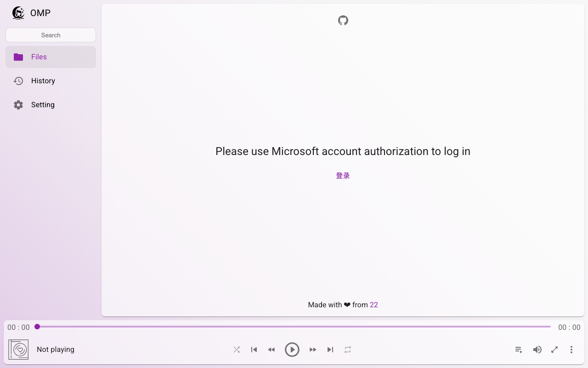Toggle shuffle playback

[x=237, y=350]
